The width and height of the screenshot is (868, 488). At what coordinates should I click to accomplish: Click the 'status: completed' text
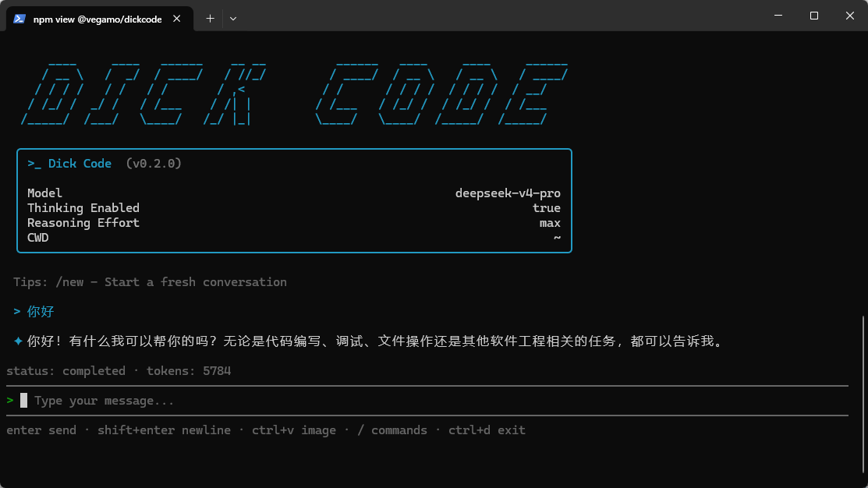tap(66, 371)
